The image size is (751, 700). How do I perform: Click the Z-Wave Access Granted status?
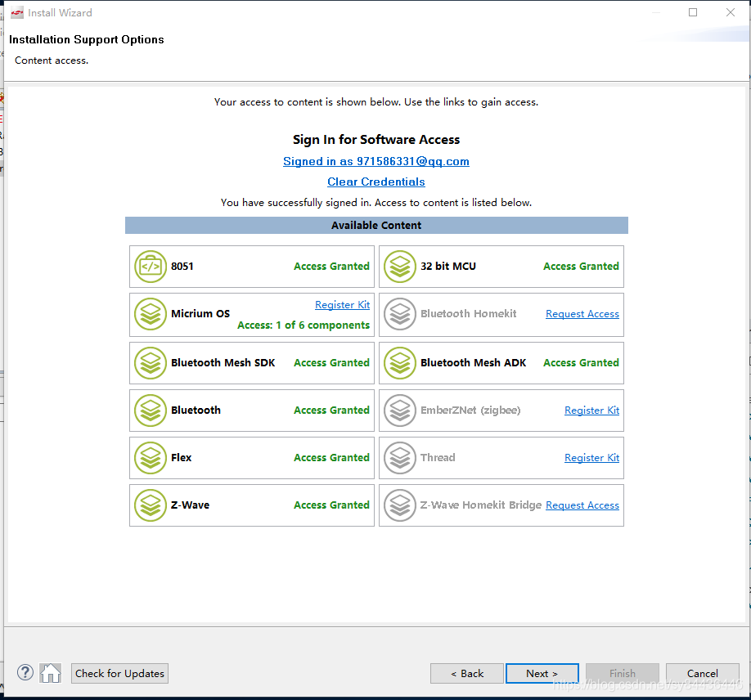(x=331, y=505)
